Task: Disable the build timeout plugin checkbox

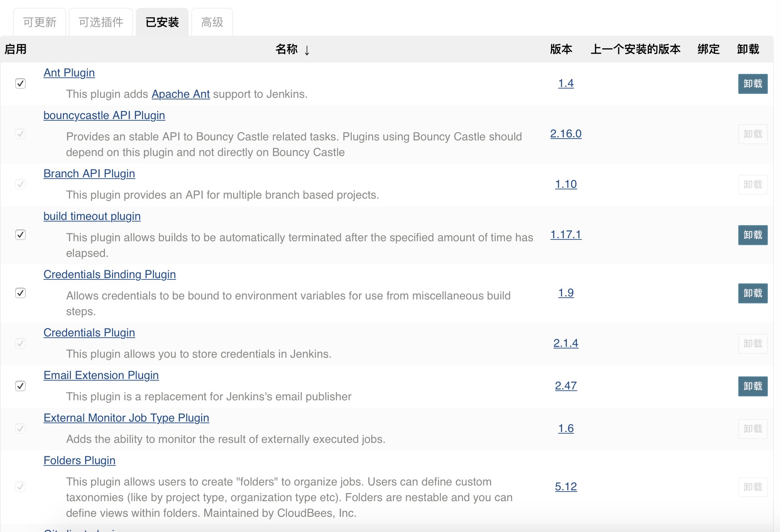Action: [20, 235]
